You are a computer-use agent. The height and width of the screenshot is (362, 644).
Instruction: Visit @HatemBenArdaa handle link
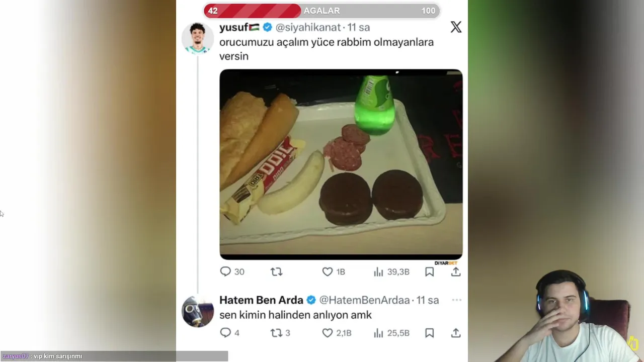(365, 300)
